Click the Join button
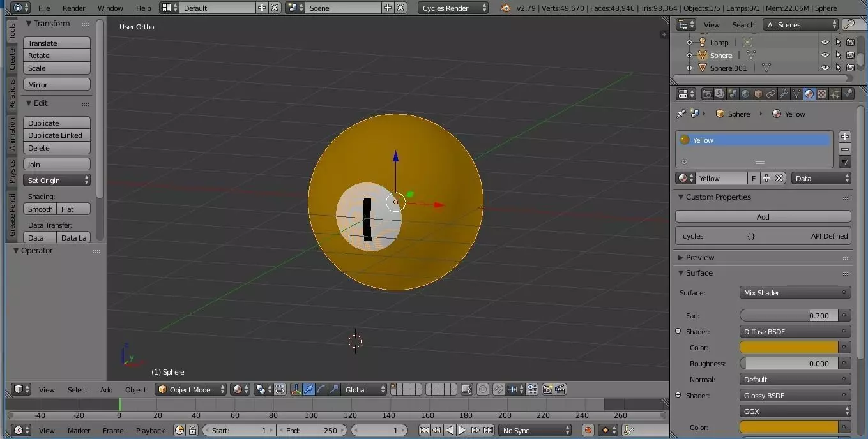Image resolution: width=868 pixels, height=439 pixels. tap(57, 165)
